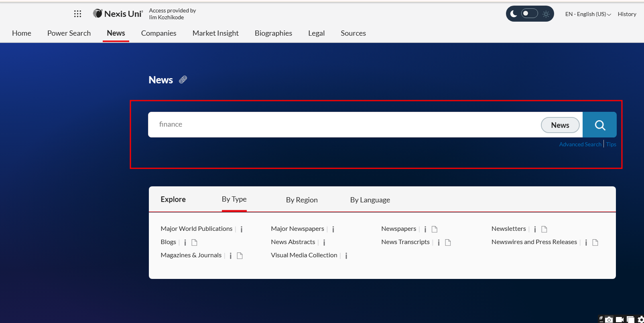Open the apps grid menu icon

[x=77, y=14]
